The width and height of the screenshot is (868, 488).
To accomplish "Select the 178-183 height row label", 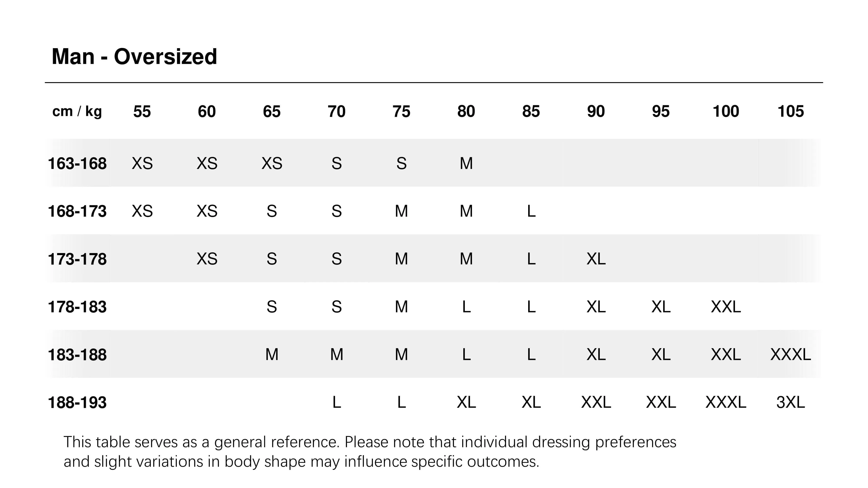I will (77, 307).
